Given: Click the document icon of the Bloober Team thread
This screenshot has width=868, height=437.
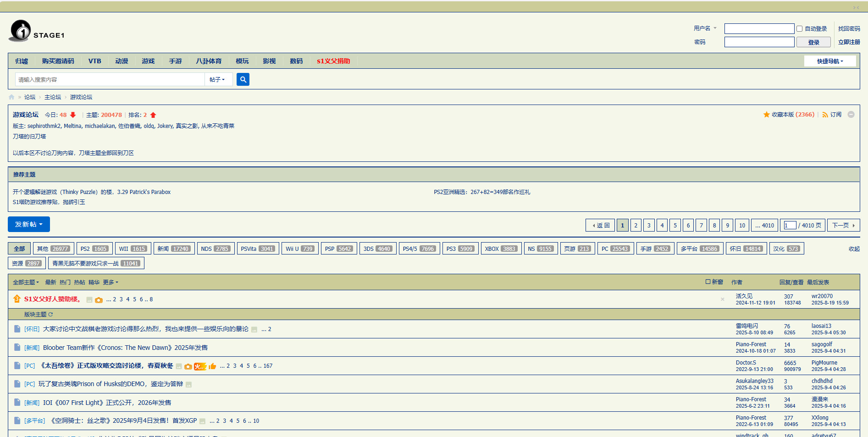Looking at the screenshot, I should pos(17,347).
